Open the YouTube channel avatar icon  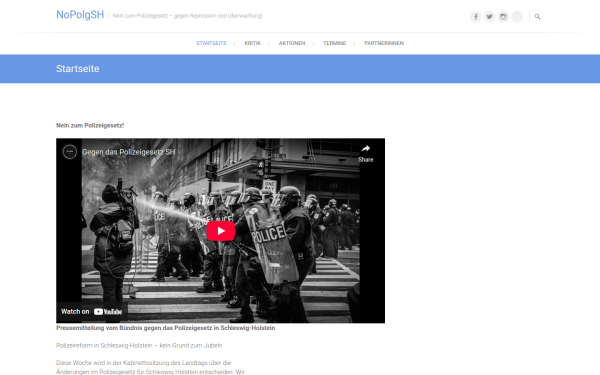tap(70, 152)
